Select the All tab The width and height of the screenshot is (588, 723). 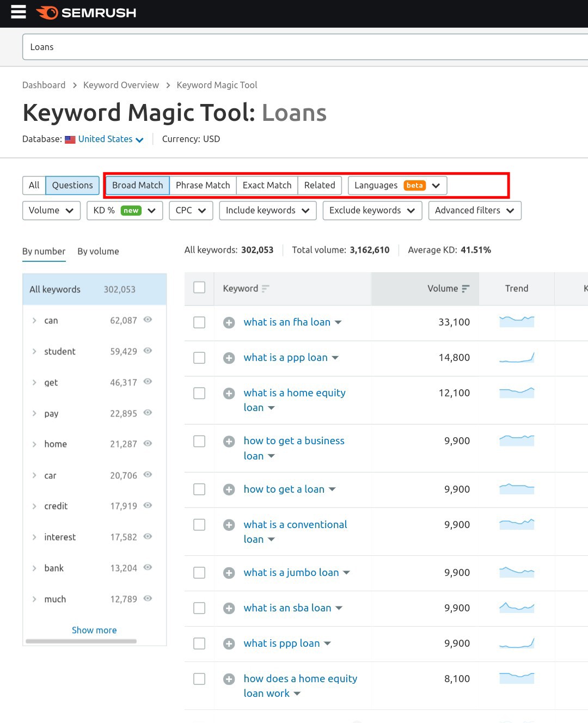[34, 186]
